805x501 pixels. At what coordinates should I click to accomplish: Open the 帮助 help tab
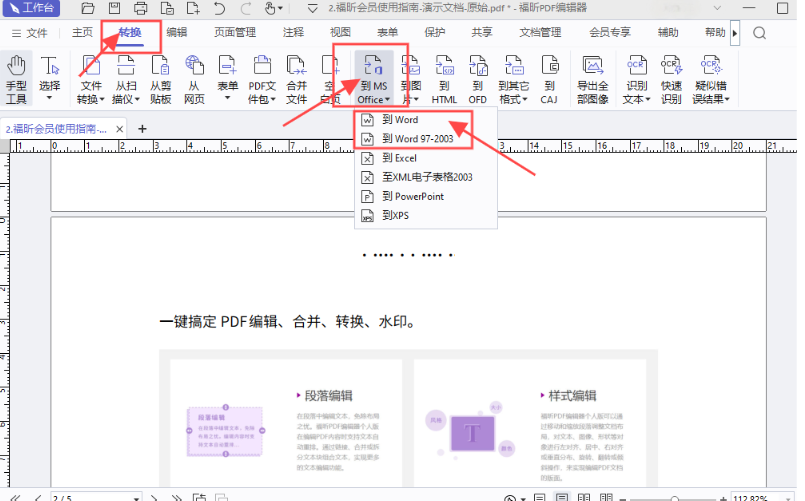point(715,32)
